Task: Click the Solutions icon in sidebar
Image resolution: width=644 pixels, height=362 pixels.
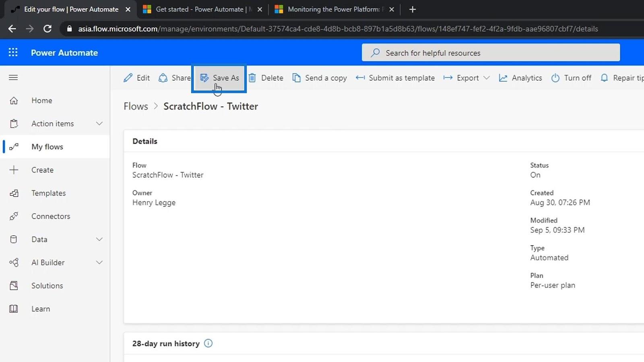Action: click(14, 286)
